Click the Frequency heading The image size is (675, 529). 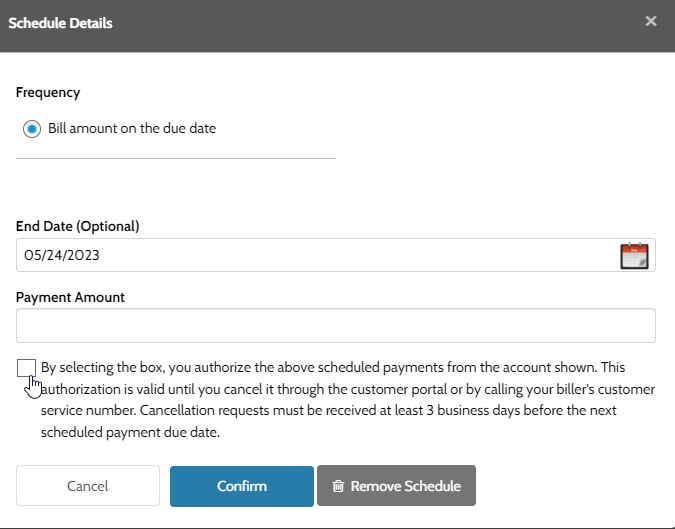(48, 92)
